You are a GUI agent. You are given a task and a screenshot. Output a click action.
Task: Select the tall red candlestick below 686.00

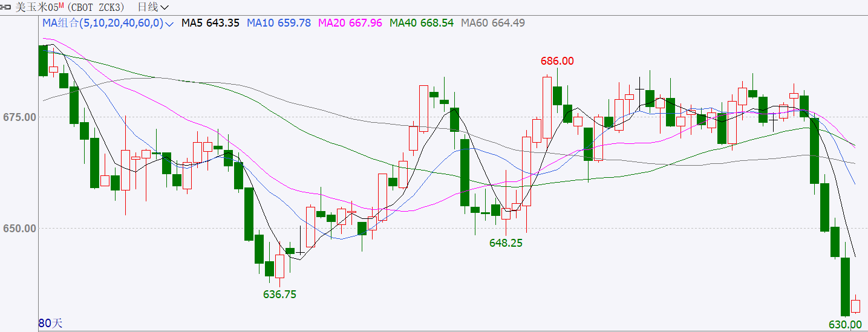(547, 108)
